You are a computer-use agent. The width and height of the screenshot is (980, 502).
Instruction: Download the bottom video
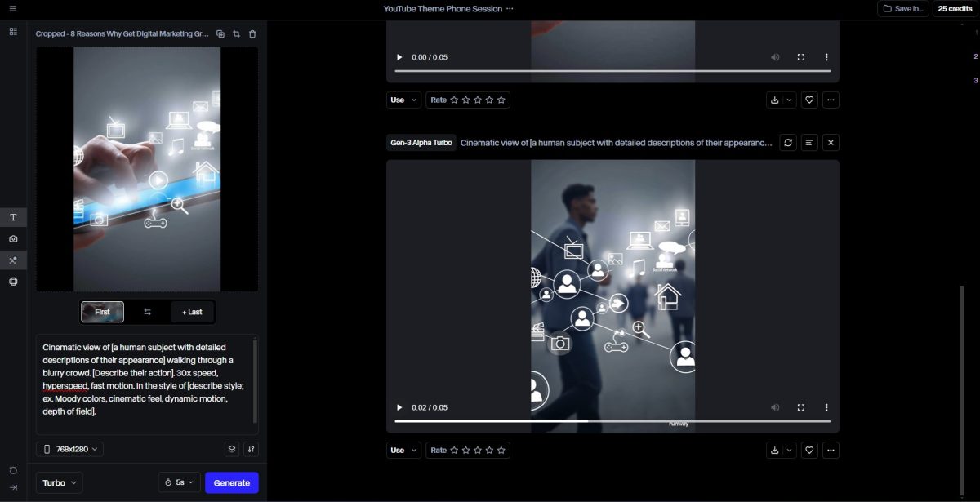coord(774,450)
